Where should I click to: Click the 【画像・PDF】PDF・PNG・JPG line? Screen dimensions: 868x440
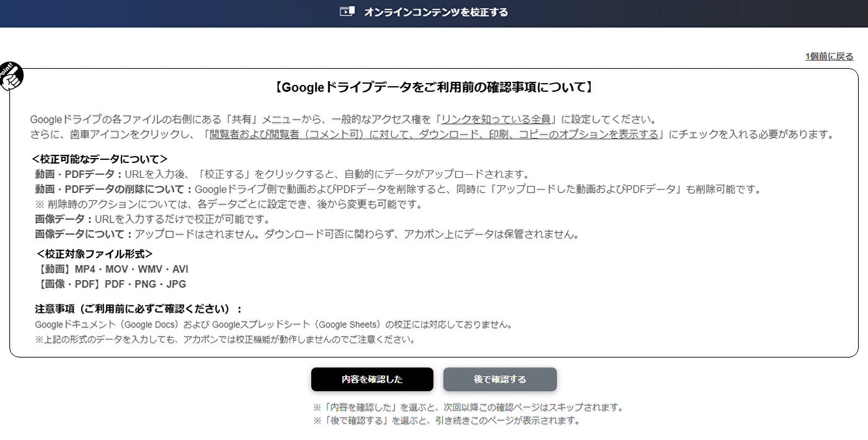click(x=111, y=284)
